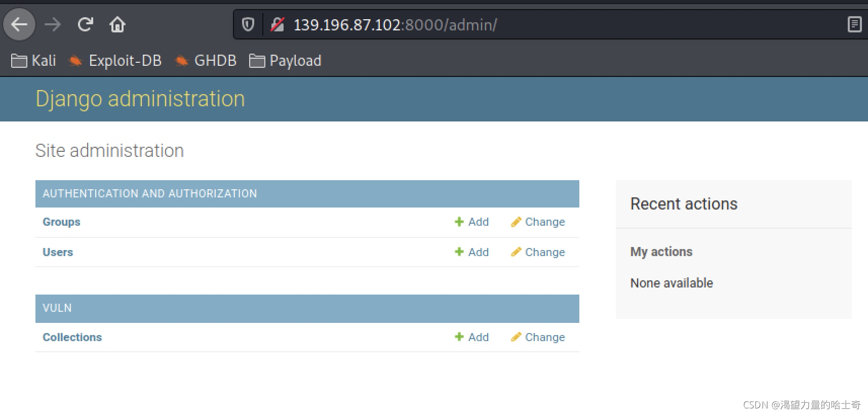Viewport: 868px width, 414px height.
Task: Add a new collection
Action: point(471,337)
